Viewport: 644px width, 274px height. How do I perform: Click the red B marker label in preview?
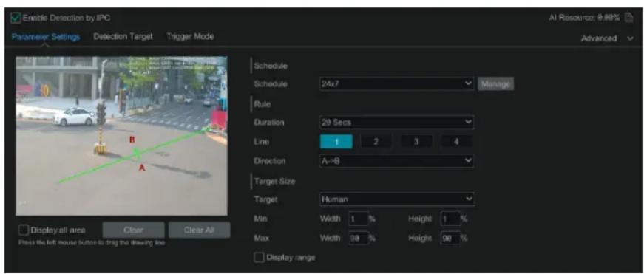tap(132, 140)
